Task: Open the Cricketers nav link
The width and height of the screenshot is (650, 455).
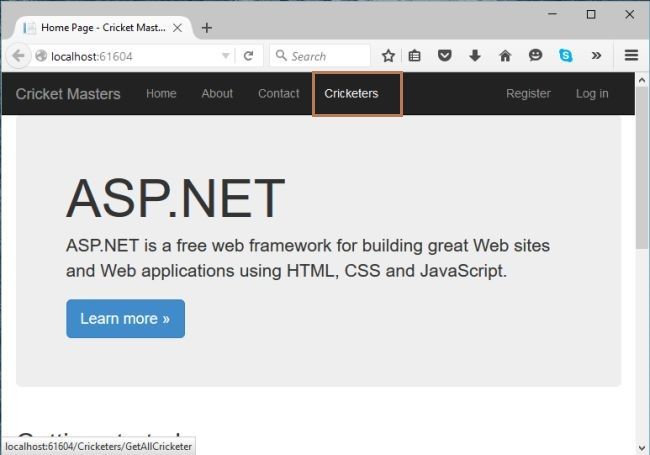Action: coord(352,94)
